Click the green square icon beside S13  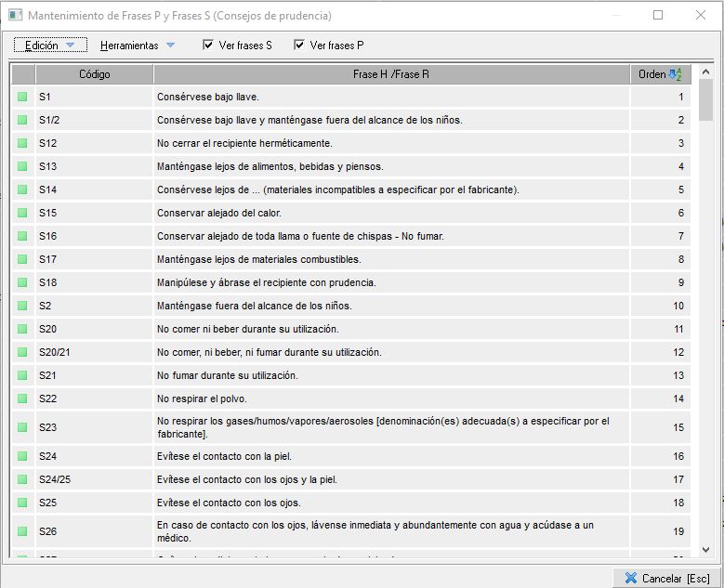(x=22, y=166)
